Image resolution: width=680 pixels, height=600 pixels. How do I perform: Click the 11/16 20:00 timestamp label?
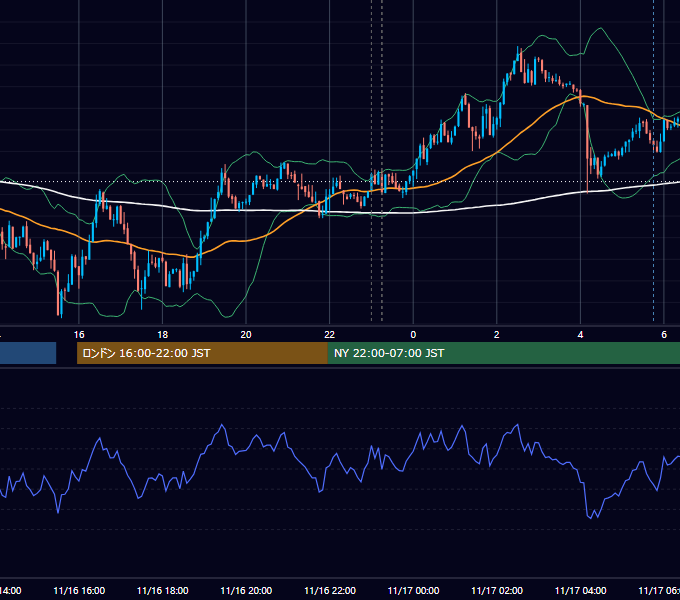(246, 590)
